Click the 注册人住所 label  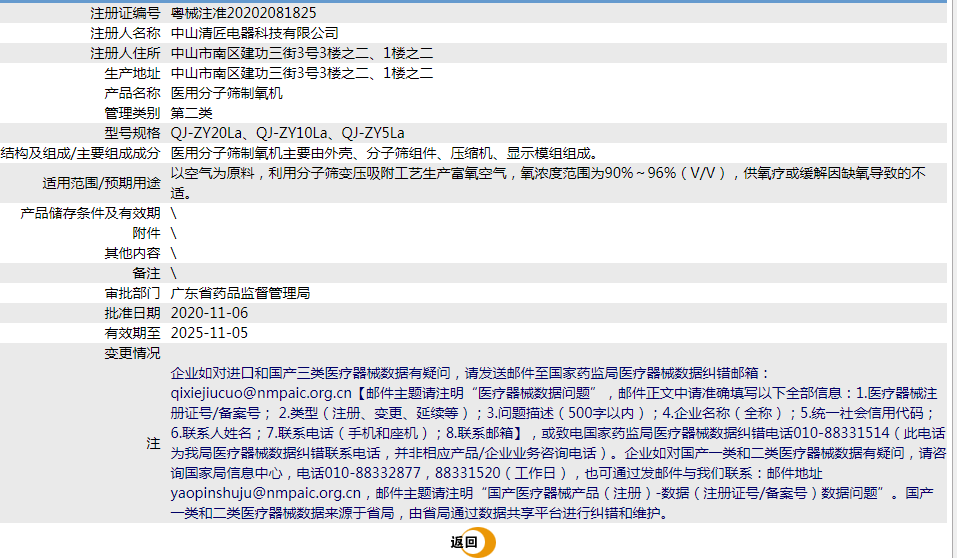[125, 53]
